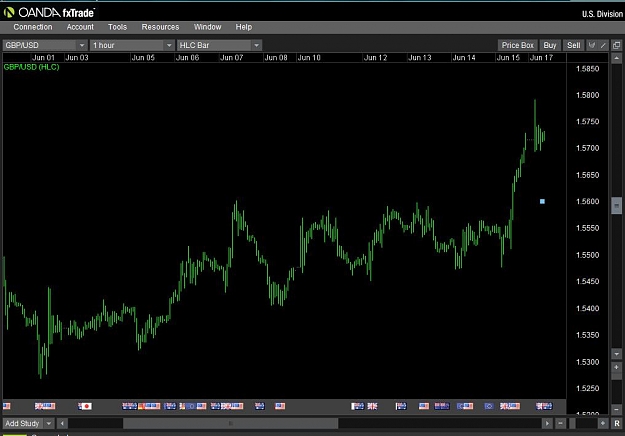Screen dimensions: 625x436
Task: Toggle the magnet snap tool icon
Action: [x=592, y=45]
